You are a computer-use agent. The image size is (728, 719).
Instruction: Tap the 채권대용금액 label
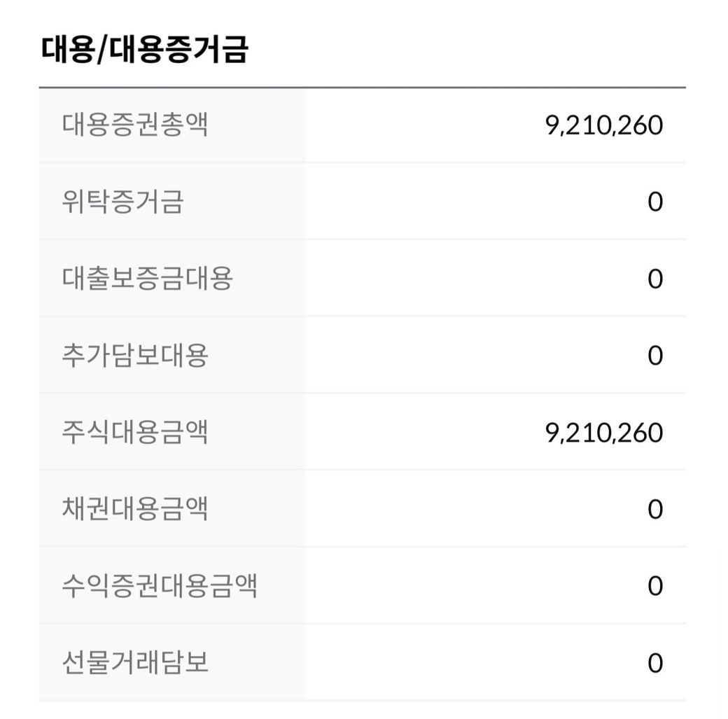pos(135,509)
